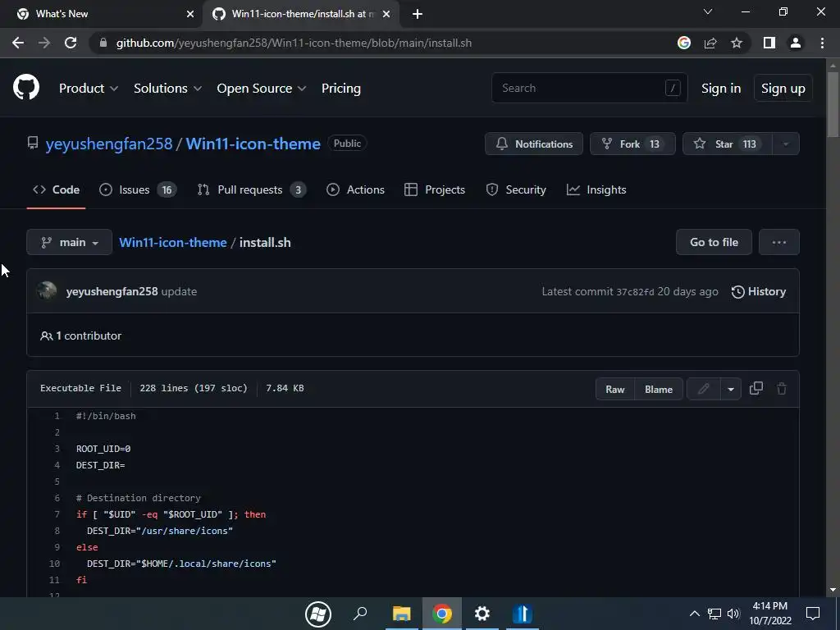
Task: Open the Security tab
Action: click(516, 189)
